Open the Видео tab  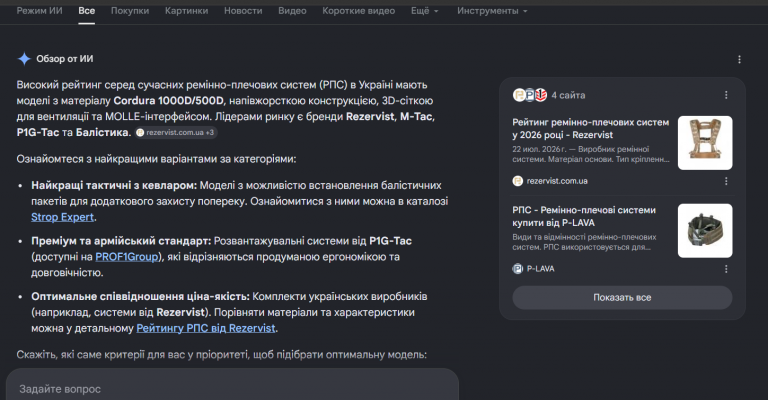point(292,11)
